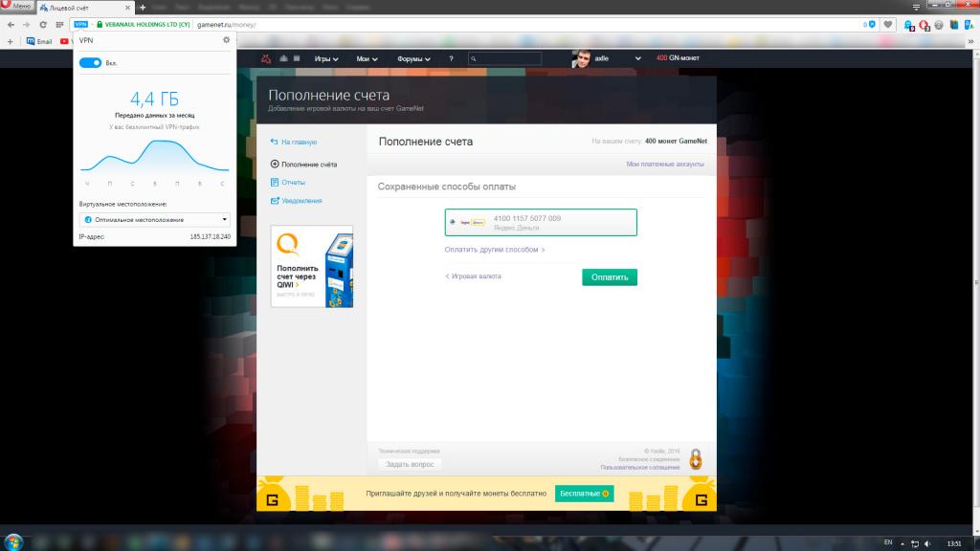Bookmark the page with the heart icon
Image resolution: width=980 pixels, height=551 pixels.
coord(887,24)
